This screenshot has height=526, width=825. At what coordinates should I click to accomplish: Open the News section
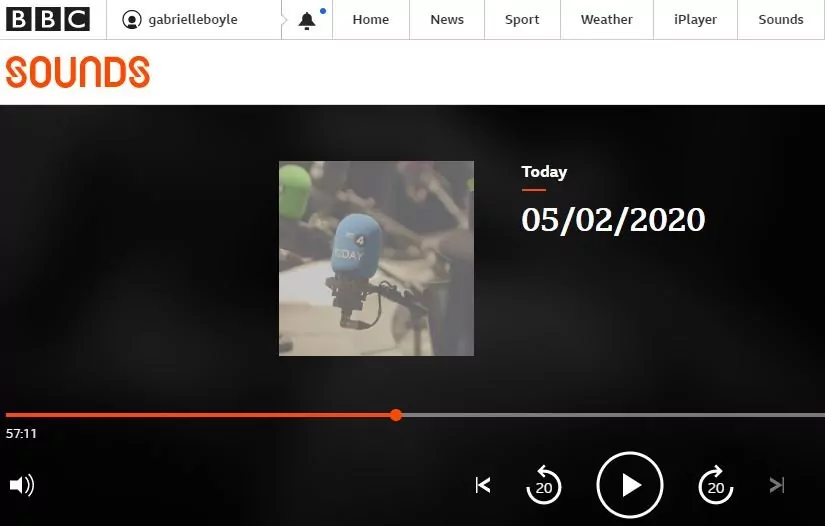tap(447, 20)
